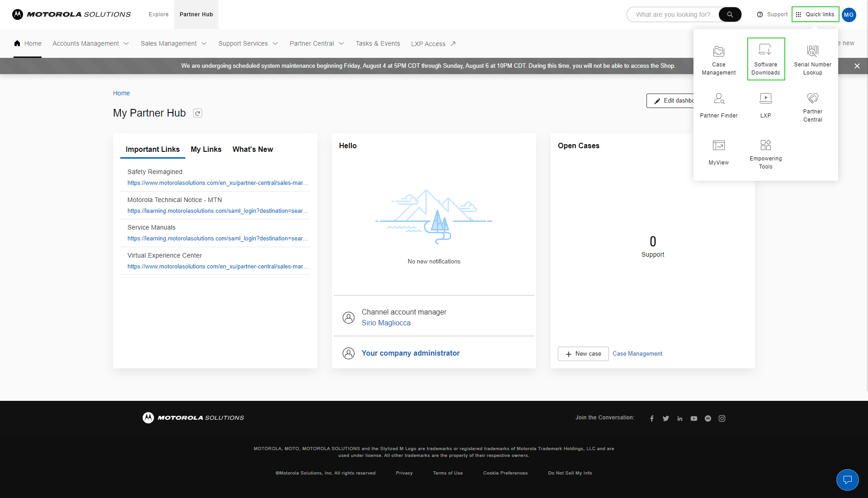Open Software Downloads quick link
868x498 pixels.
[x=766, y=59]
